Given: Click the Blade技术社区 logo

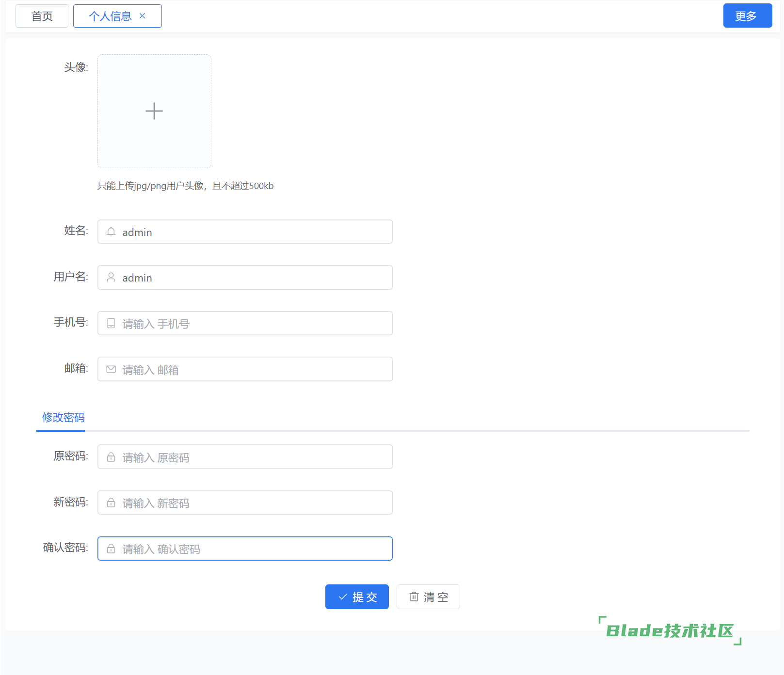Looking at the screenshot, I should (670, 630).
